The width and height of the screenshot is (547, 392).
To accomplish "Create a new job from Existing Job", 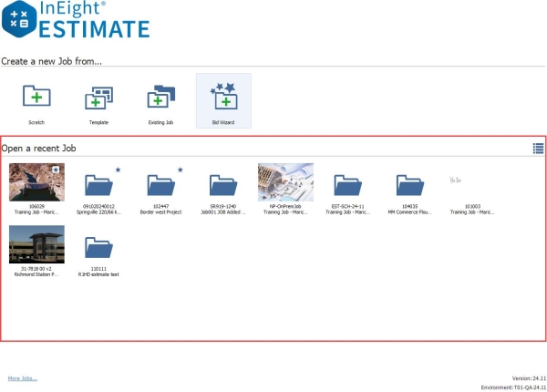I will pos(160,101).
